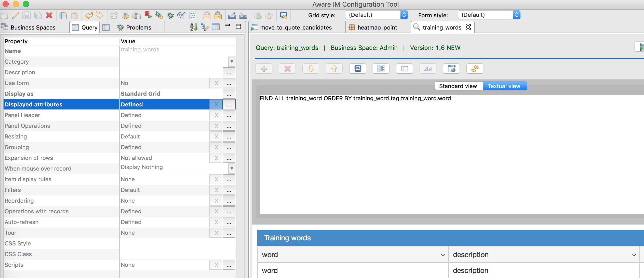Click the query text editor area
Screen dimensions: 644x278
[451, 154]
